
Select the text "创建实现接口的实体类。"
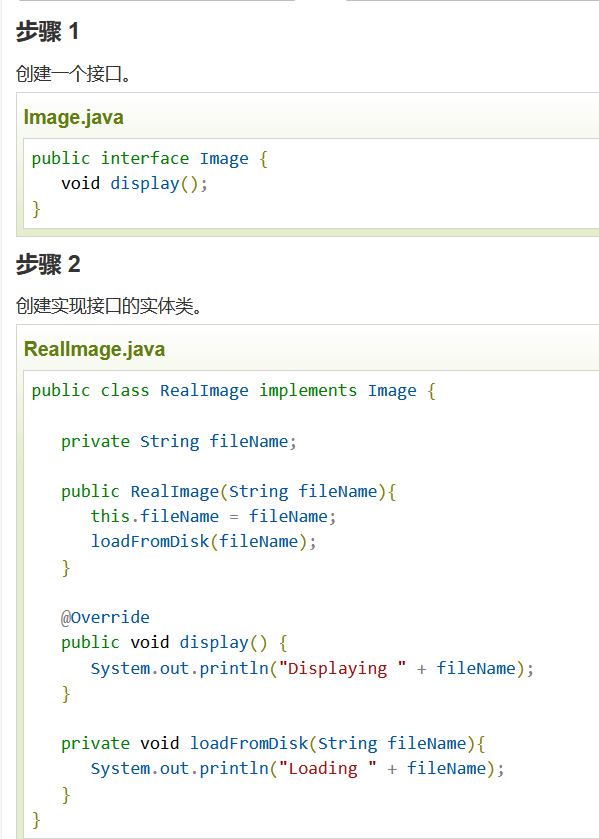[x=109, y=307]
